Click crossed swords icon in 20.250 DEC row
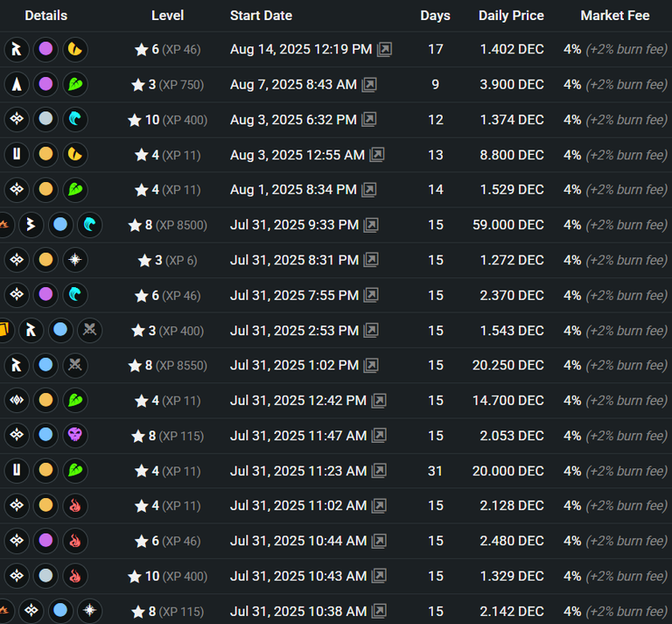This screenshot has height=624, width=672. [75, 365]
